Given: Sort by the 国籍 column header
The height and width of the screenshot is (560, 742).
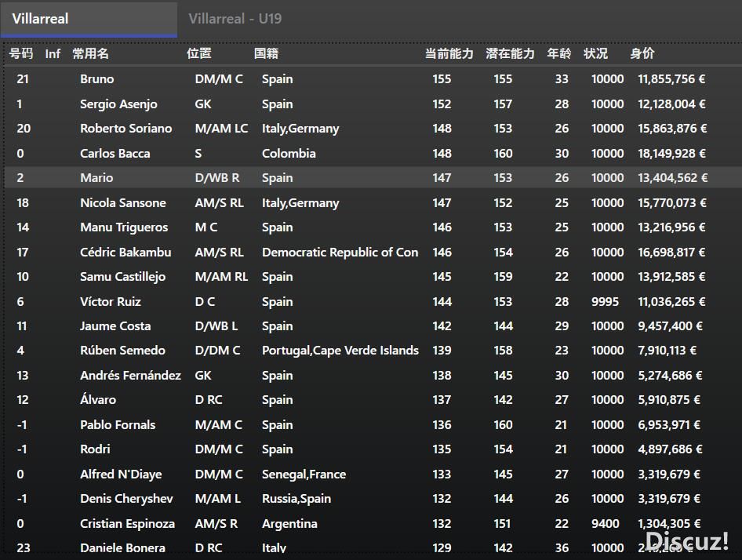Looking at the screenshot, I should [266, 53].
